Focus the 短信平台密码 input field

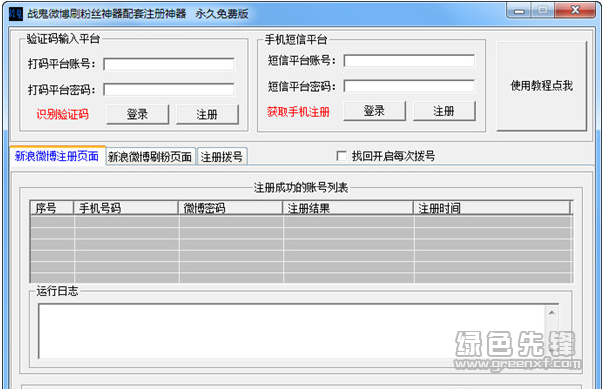409,86
